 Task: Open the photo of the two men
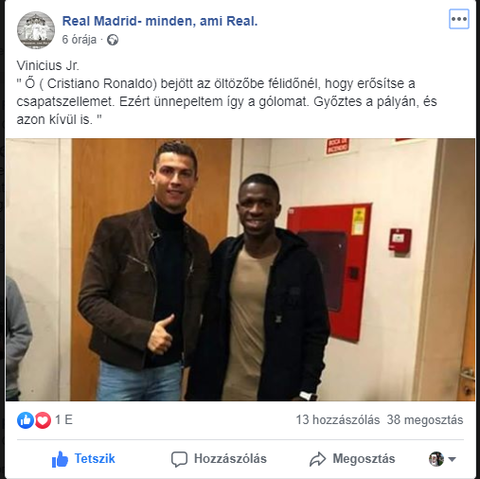tap(240, 270)
